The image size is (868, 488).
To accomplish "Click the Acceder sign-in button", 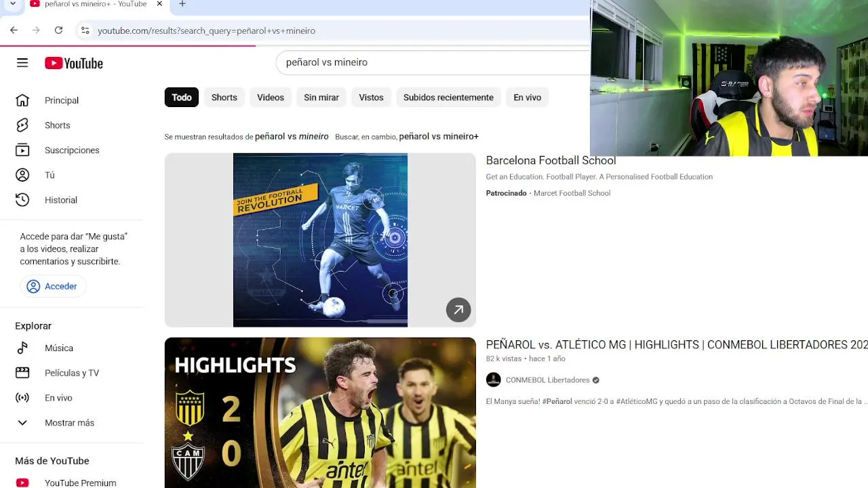I will (x=52, y=287).
